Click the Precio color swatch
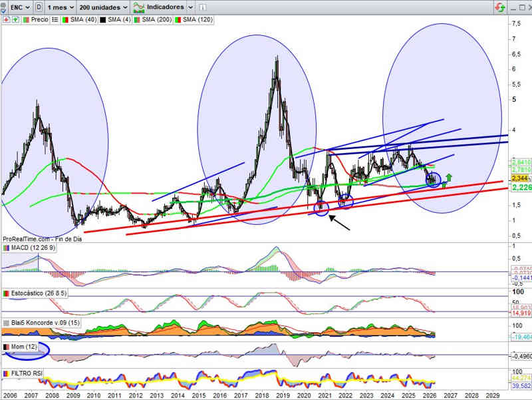The width and height of the screenshot is (532, 400). tap(26, 20)
